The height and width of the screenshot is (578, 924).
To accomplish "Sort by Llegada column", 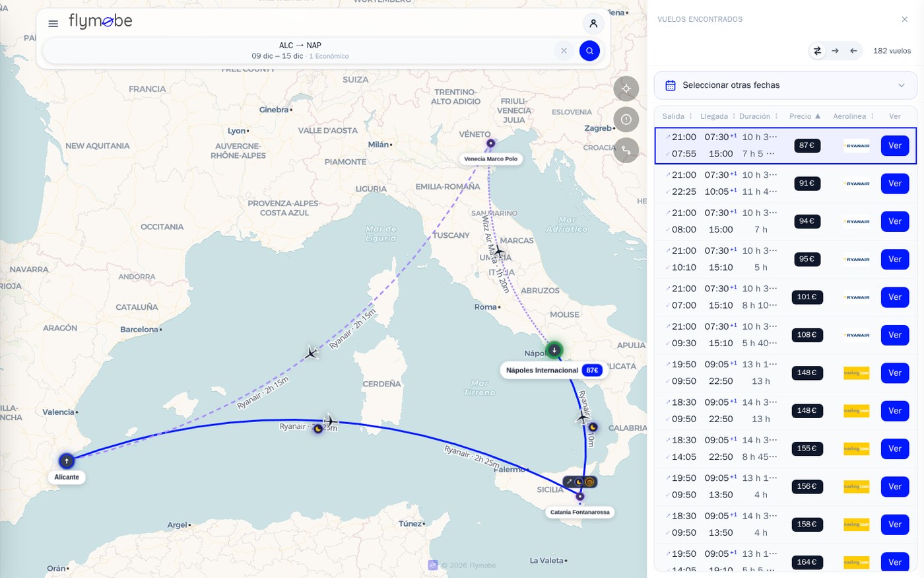I will coord(718,116).
